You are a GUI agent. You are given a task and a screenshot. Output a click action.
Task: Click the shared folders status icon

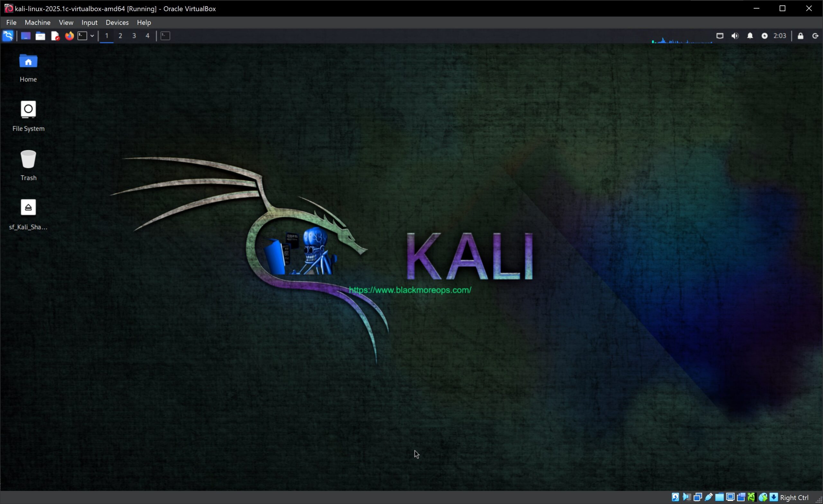[x=719, y=497]
